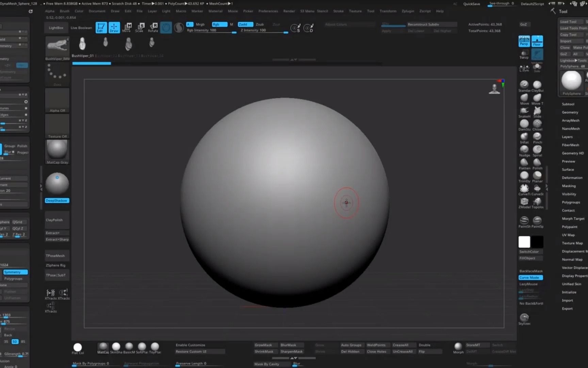This screenshot has width=588, height=368.
Task: Toggle Zadd mode
Action: point(245,24)
